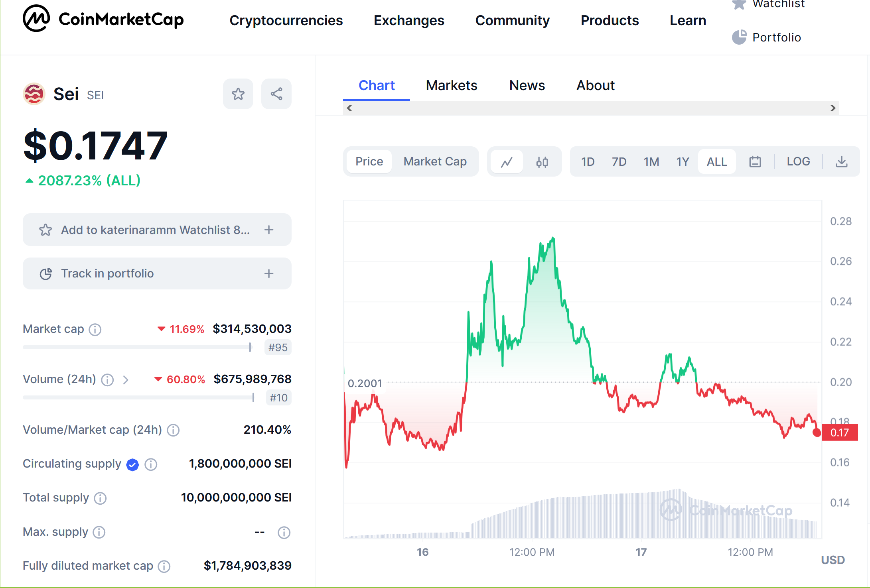
Task: Click the $675,989,768 volume value
Action: coord(253,379)
